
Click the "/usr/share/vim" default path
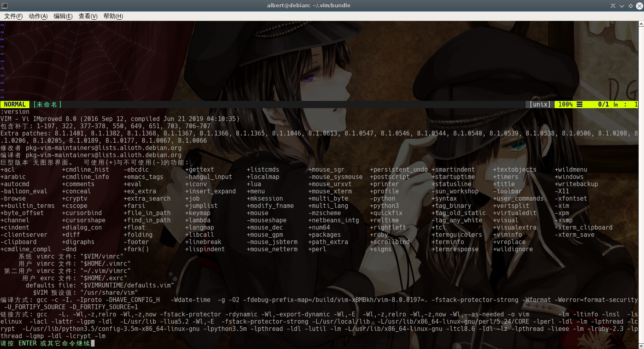coord(109,293)
